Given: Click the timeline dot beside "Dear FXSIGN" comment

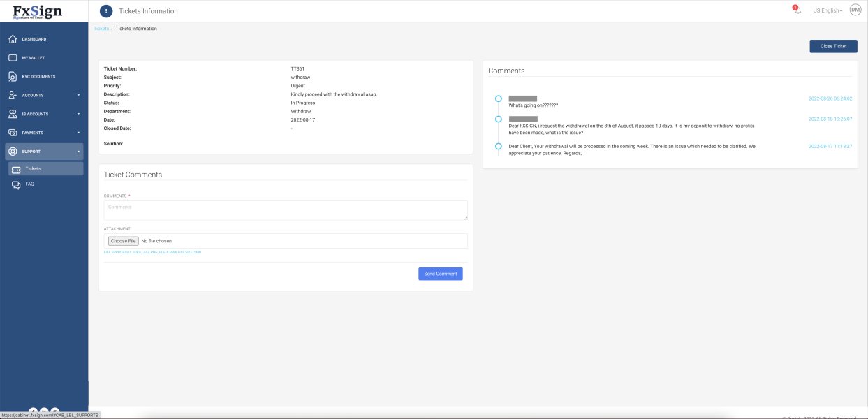Looking at the screenshot, I should click(x=499, y=119).
